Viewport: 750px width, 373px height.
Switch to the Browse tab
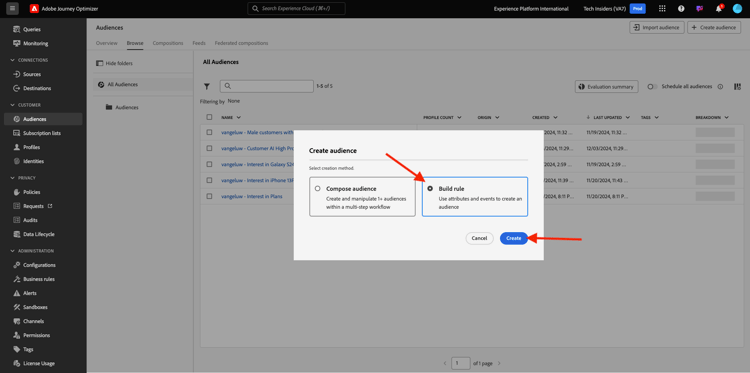point(135,43)
